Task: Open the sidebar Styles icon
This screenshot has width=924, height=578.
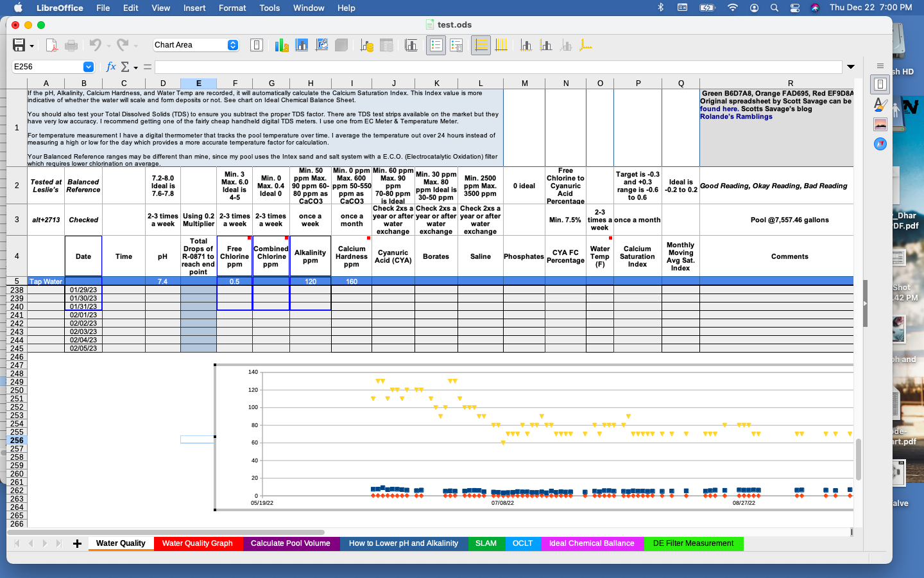Action: (x=880, y=104)
